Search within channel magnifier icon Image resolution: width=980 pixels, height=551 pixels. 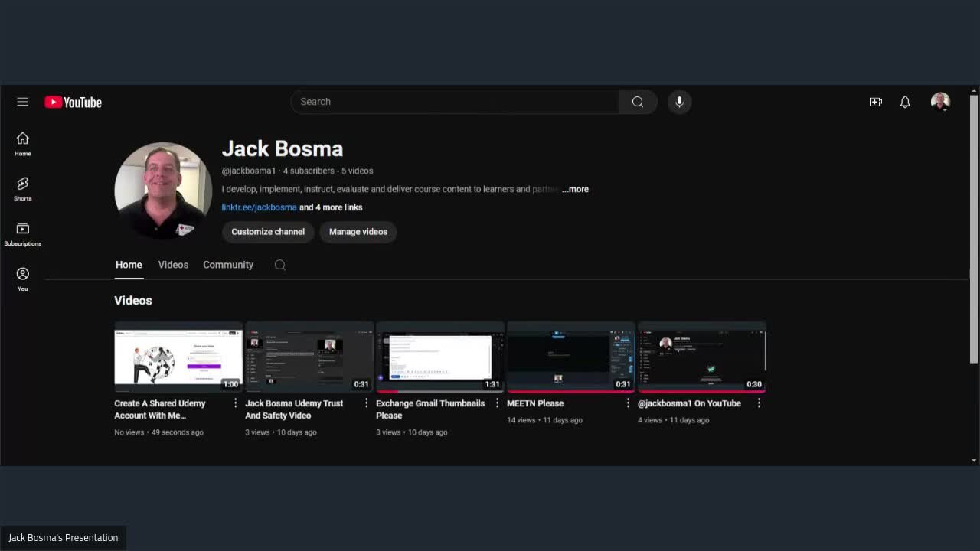click(x=280, y=265)
